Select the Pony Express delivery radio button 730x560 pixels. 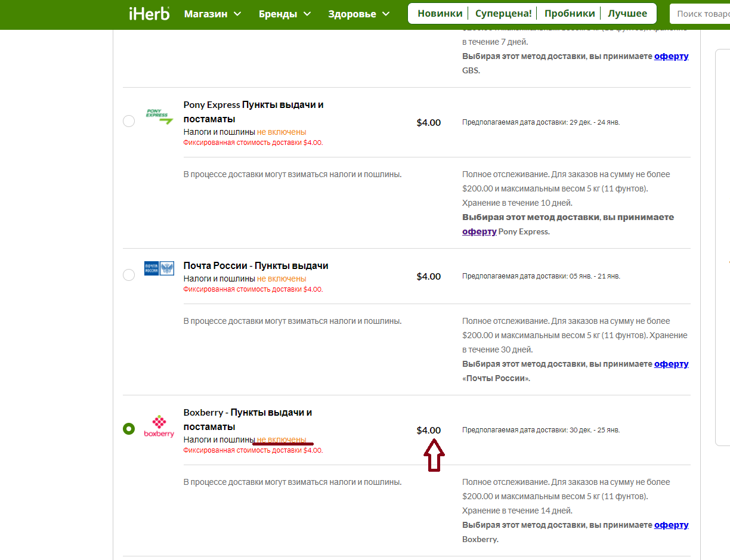click(129, 121)
